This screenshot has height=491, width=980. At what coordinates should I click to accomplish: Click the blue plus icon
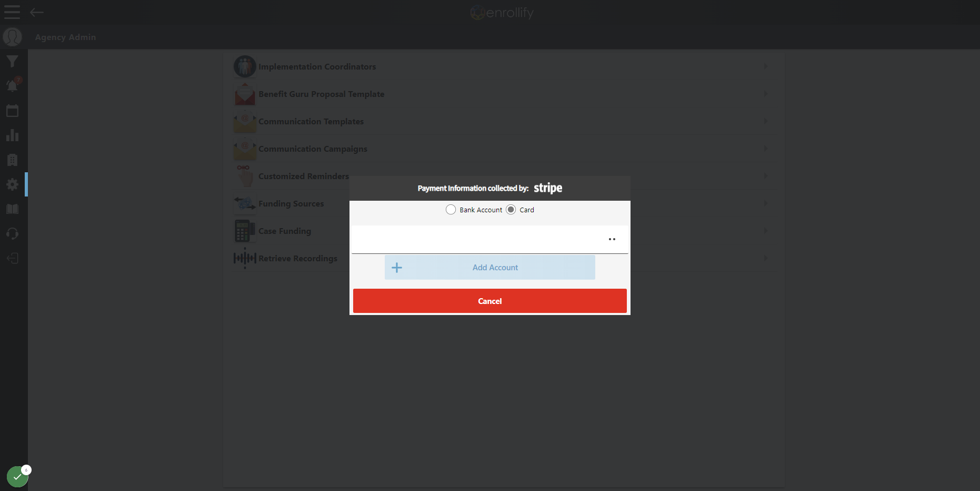click(x=397, y=268)
